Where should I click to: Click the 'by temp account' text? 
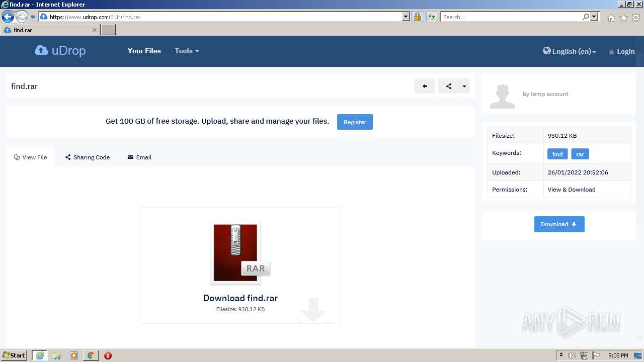[545, 94]
